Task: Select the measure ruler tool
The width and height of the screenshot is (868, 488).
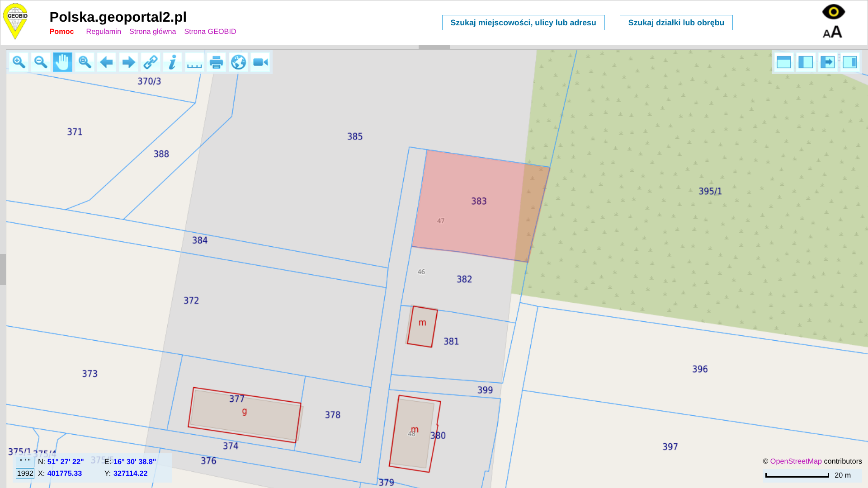Action: (x=194, y=62)
